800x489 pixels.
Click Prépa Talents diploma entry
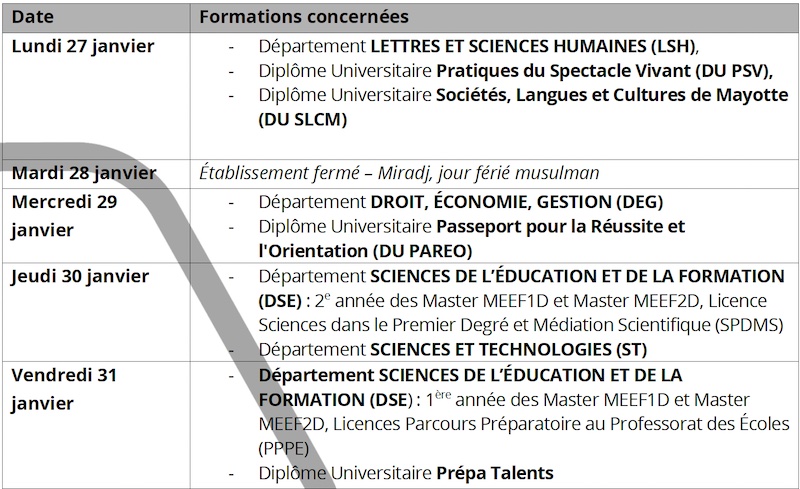495,473
